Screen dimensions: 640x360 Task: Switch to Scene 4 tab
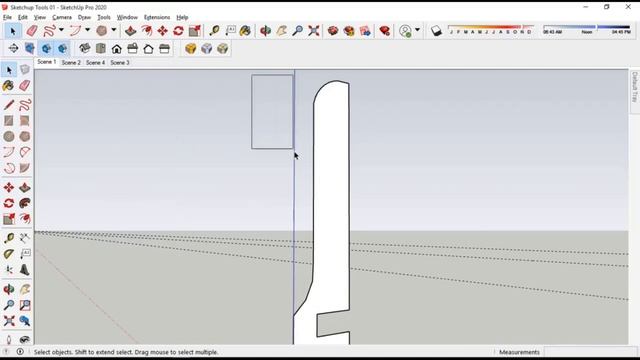click(96, 62)
